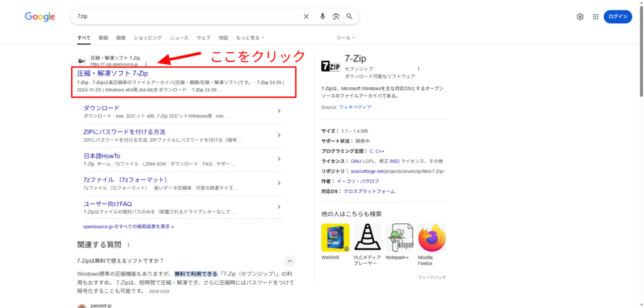Select the WinRAR thumbnail
The height and width of the screenshot is (308, 644).
[x=335, y=238]
